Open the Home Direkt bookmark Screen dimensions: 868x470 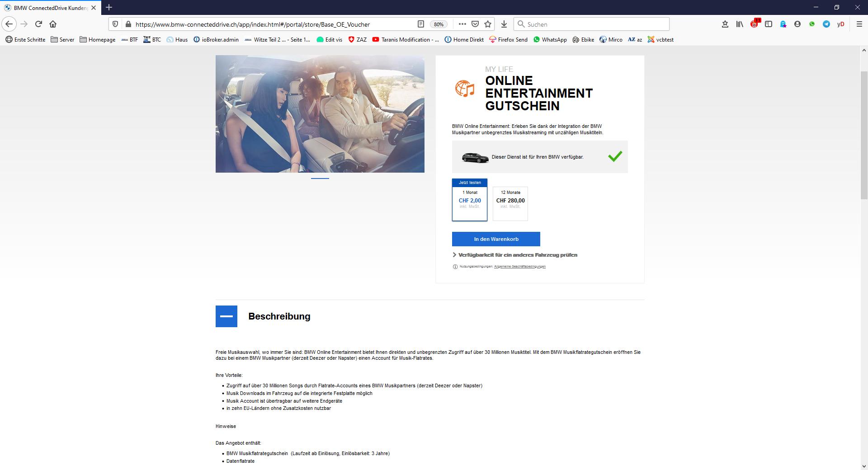click(x=464, y=40)
